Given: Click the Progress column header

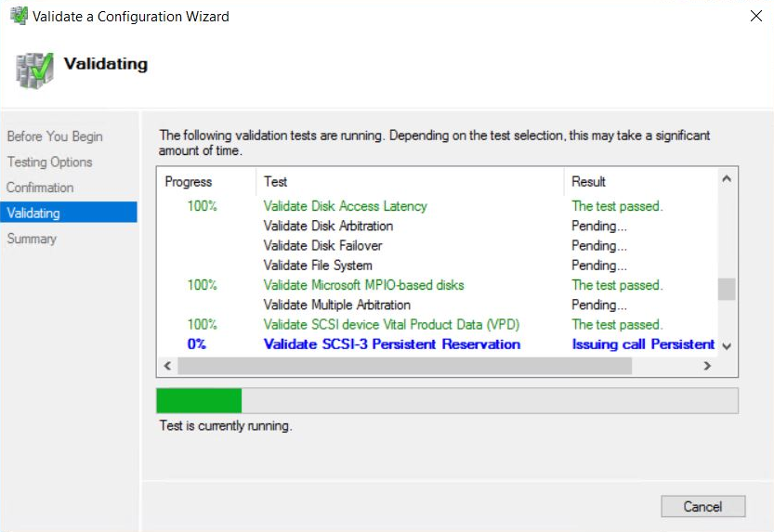Looking at the screenshot, I should pyautogui.click(x=206, y=182).
